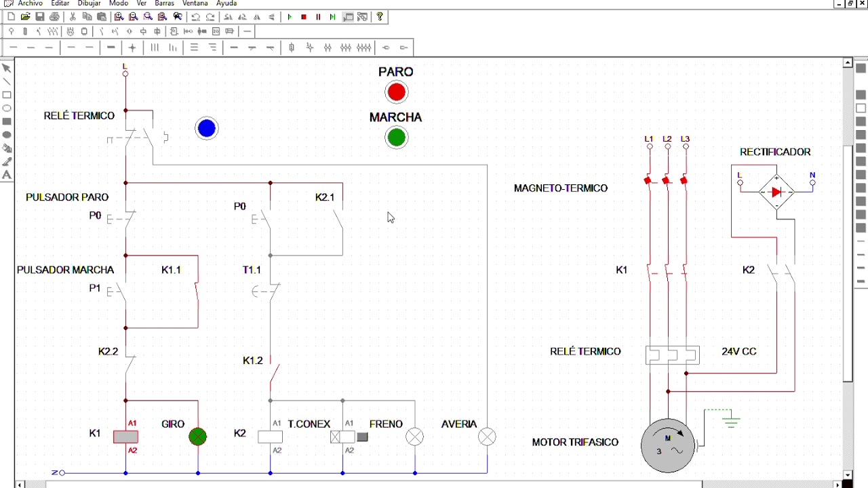The image size is (868, 488).
Task: Open the Ayuda menu
Action: (x=226, y=3)
